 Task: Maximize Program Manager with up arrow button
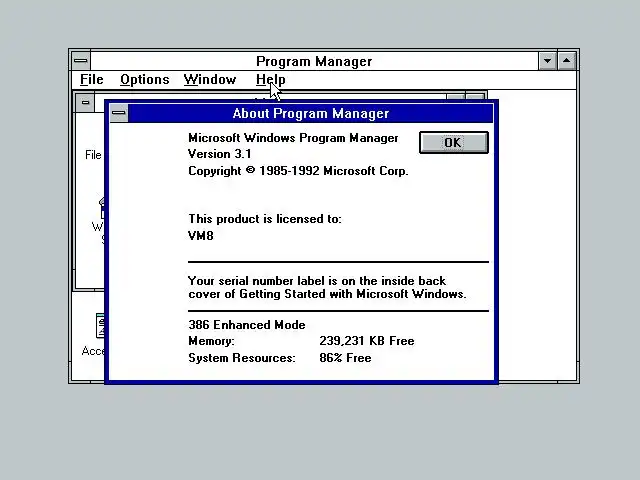567,61
